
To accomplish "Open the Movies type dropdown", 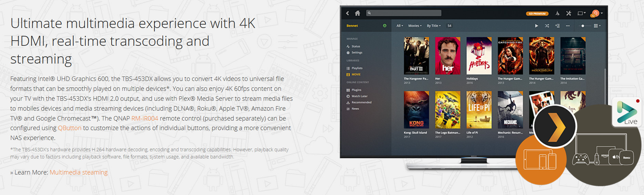I will [415, 26].
